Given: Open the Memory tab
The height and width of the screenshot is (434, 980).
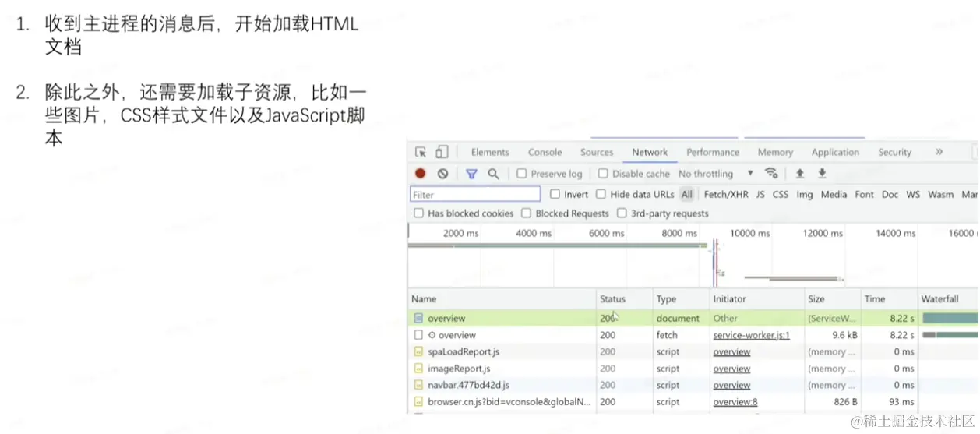Looking at the screenshot, I should (775, 152).
